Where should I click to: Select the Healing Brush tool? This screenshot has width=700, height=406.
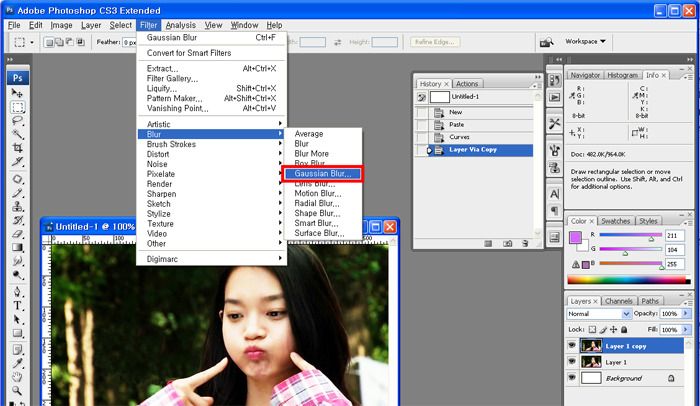point(17,179)
